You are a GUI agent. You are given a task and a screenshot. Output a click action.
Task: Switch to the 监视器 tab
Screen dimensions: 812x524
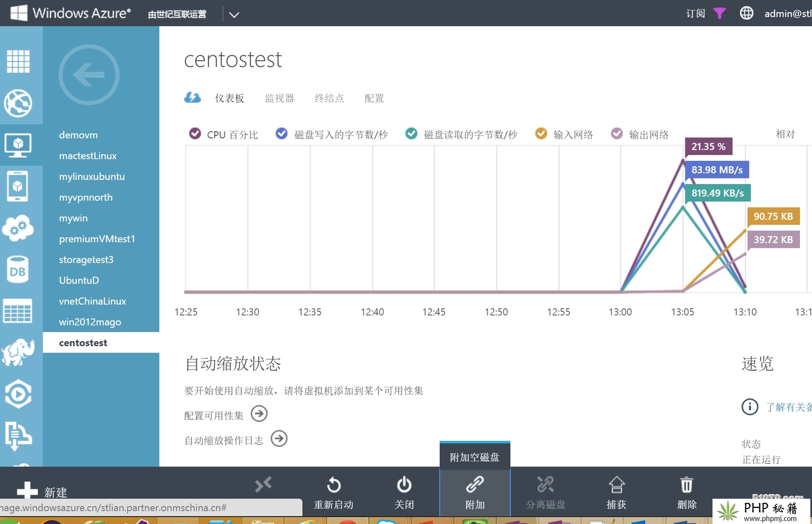click(x=280, y=98)
